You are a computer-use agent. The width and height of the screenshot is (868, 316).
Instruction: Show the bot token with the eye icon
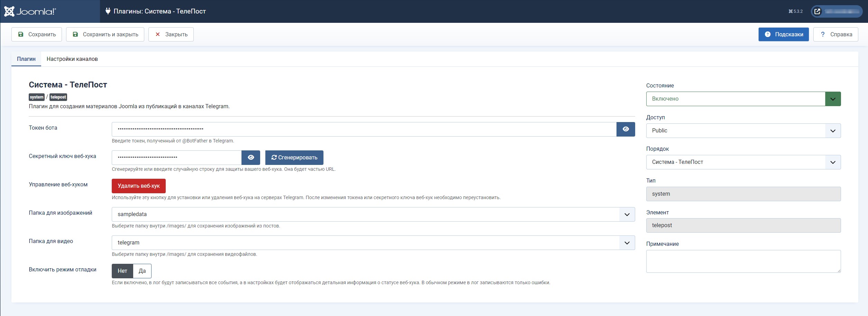[625, 129]
